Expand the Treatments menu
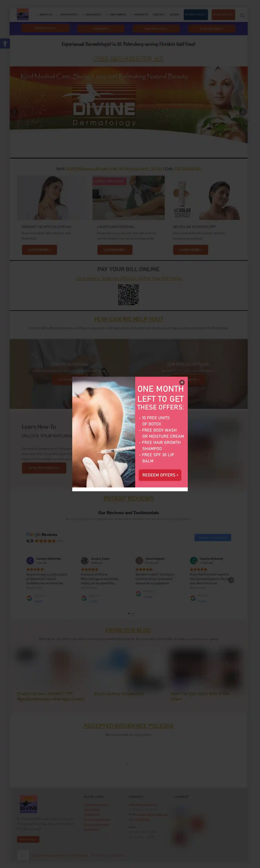The width and height of the screenshot is (260, 868). [x=116, y=14]
